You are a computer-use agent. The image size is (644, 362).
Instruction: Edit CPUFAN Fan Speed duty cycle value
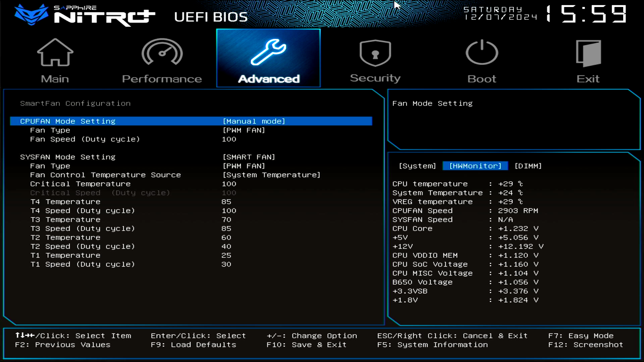pos(229,139)
